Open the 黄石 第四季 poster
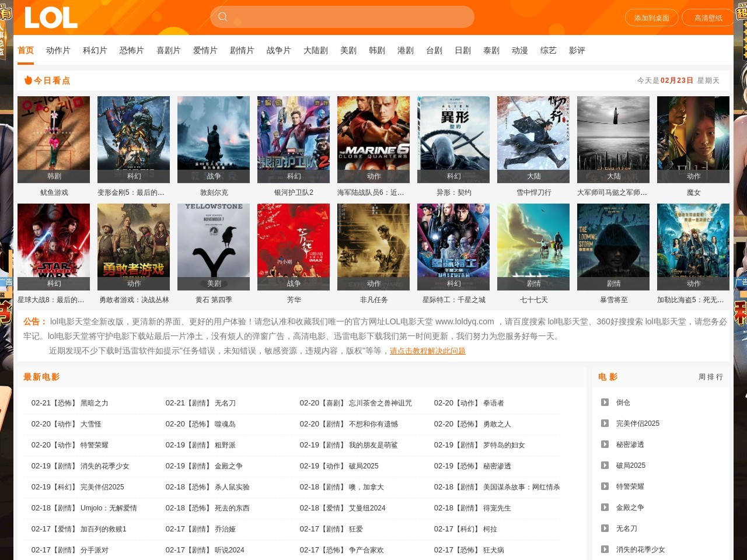 click(214, 247)
